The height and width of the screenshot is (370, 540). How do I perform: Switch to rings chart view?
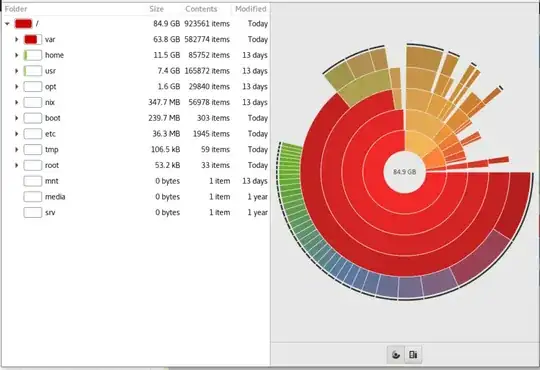[396, 354]
